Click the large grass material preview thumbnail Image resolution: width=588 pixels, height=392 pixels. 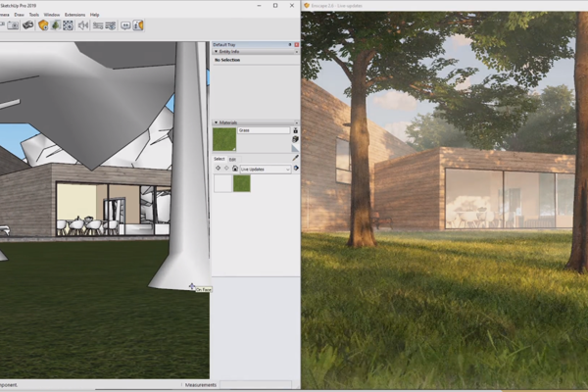tap(224, 139)
